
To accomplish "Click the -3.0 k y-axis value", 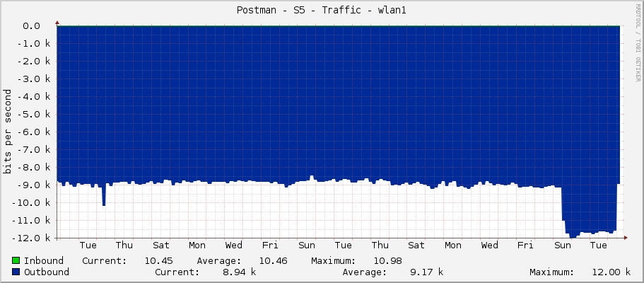I will [x=34, y=79].
